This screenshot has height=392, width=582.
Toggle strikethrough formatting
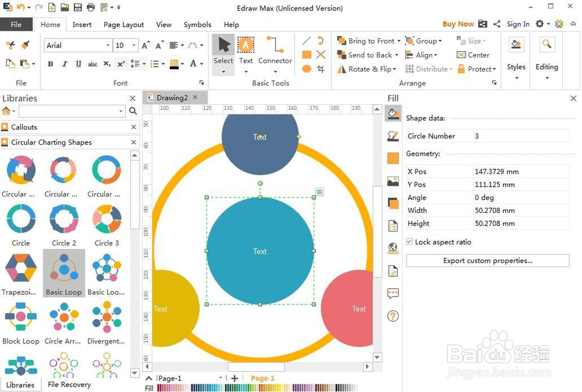click(93, 64)
